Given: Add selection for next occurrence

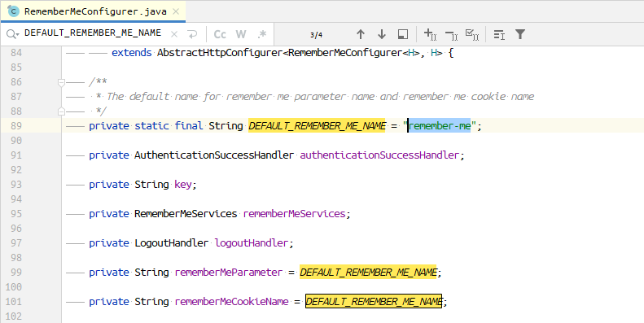Looking at the screenshot, I should [430, 34].
